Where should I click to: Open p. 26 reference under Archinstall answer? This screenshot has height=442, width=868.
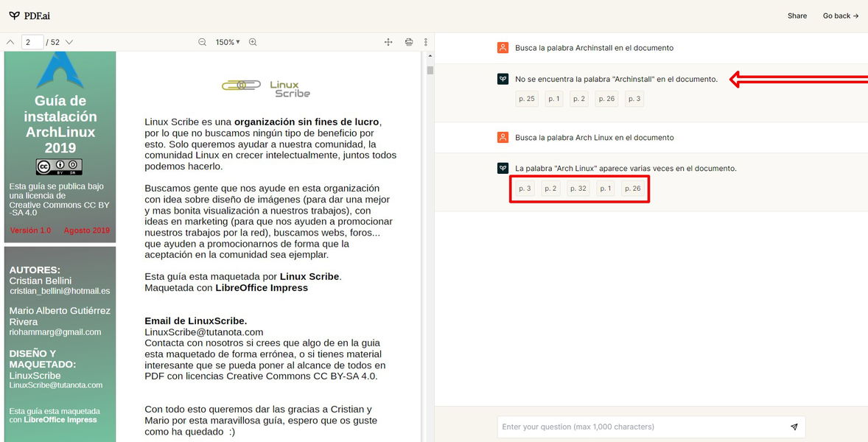coord(606,99)
